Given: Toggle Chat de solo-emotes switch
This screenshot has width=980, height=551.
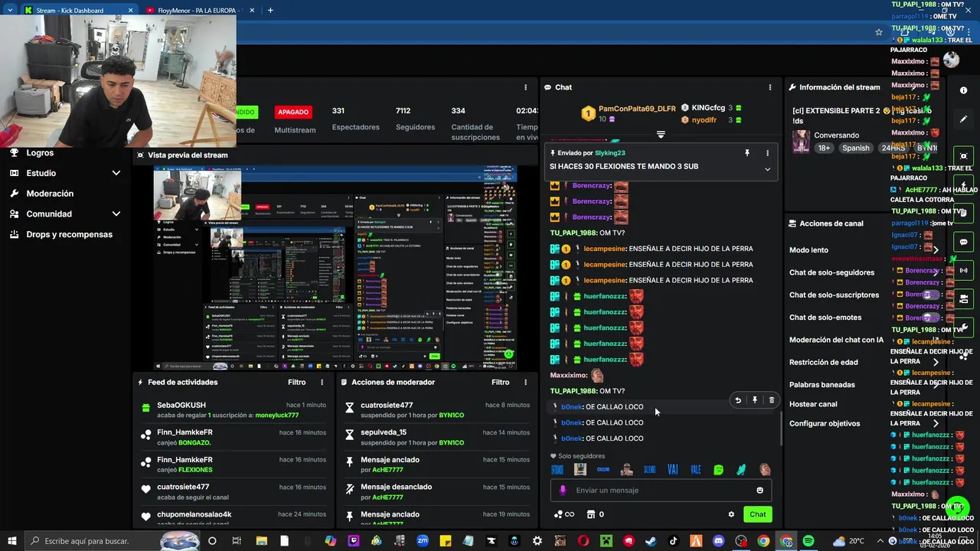Looking at the screenshot, I should click(x=930, y=317).
